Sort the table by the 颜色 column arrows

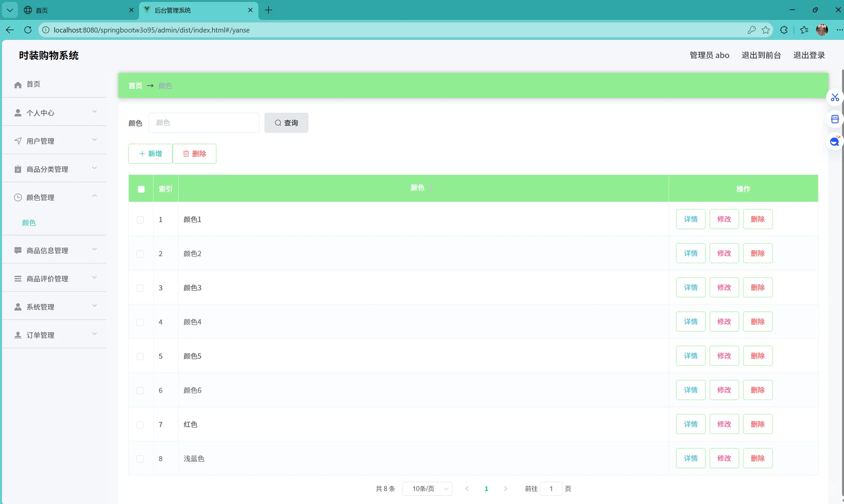tap(430, 188)
